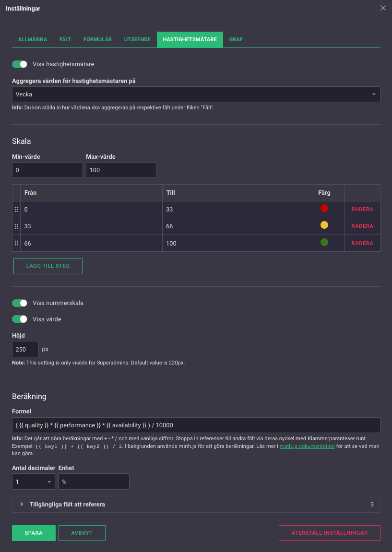Close the Inställningar dialog with X icon

pos(383,8)
